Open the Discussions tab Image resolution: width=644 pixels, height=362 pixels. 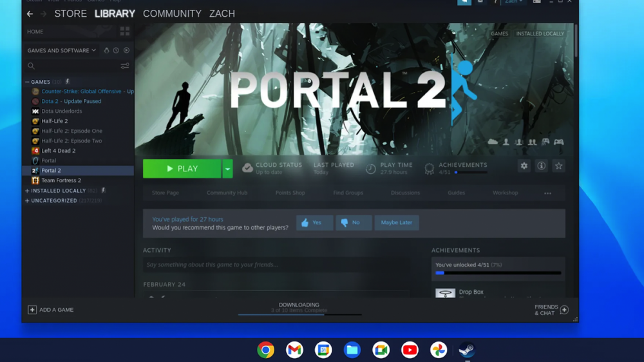point(405,193)
